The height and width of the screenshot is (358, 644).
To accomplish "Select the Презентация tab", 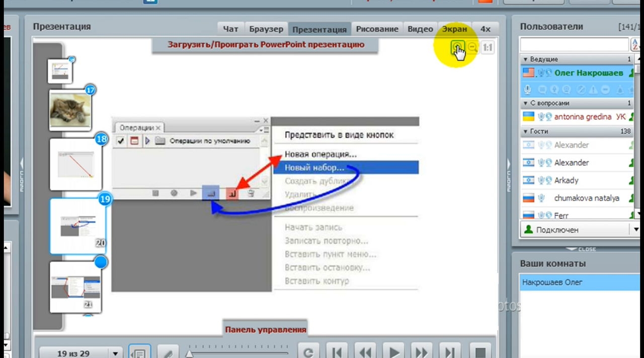I will pyautogui.click(x=319, y=29).
